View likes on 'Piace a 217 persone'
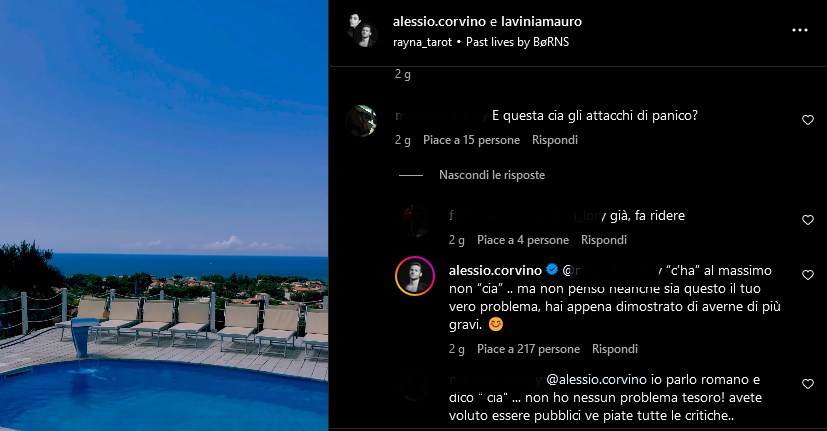 (x=528, y=349)
